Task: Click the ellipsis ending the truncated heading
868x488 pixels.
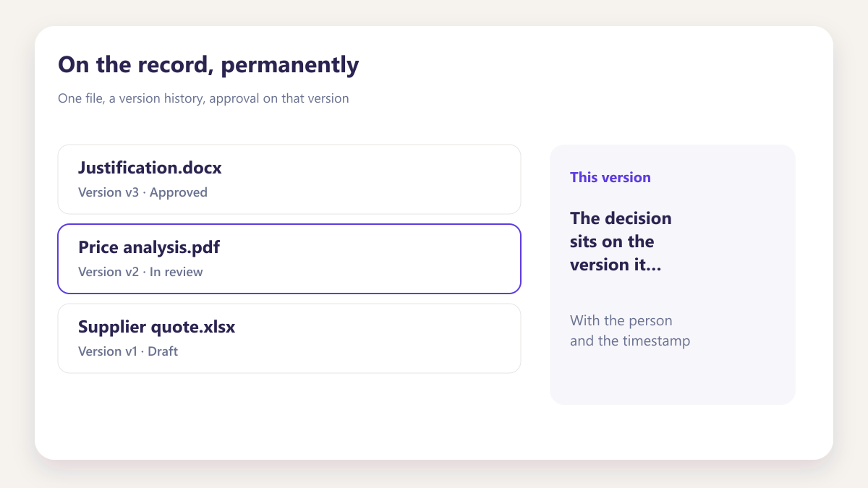Action: pos(653,265)
